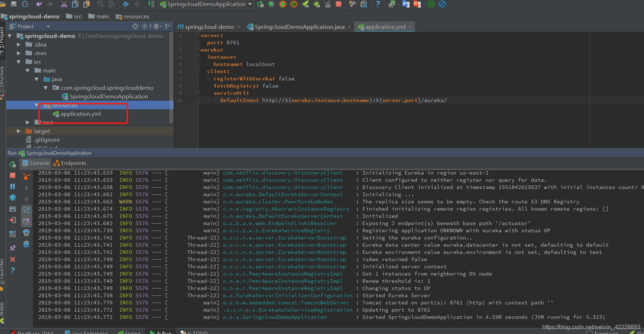This screenshot has height=334, width=644.
Task: Open the Structure tool window on left strip
Action: pyautogui.click(x=2, y=82)
